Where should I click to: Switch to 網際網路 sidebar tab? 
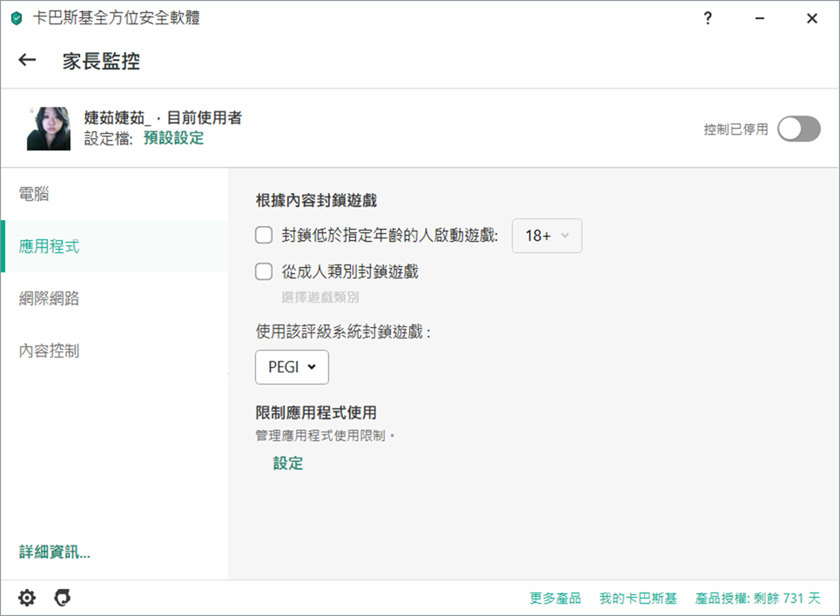tap(49, 298)
